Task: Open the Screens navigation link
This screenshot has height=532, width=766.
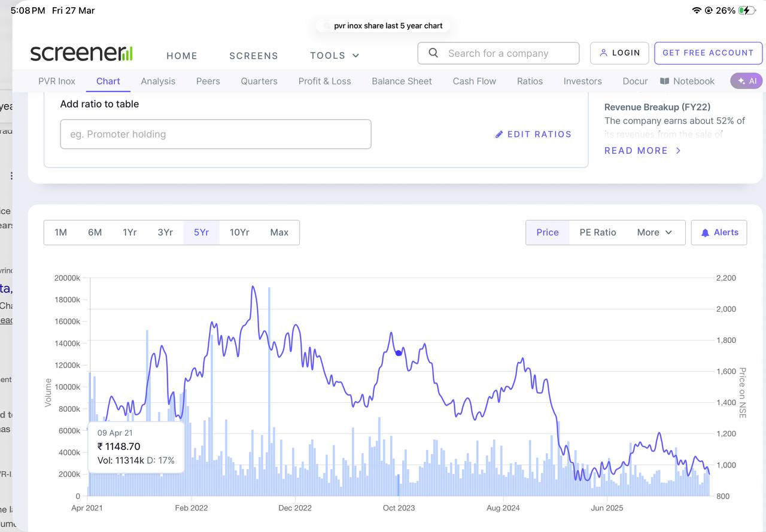Action: [x=254, y=56]
